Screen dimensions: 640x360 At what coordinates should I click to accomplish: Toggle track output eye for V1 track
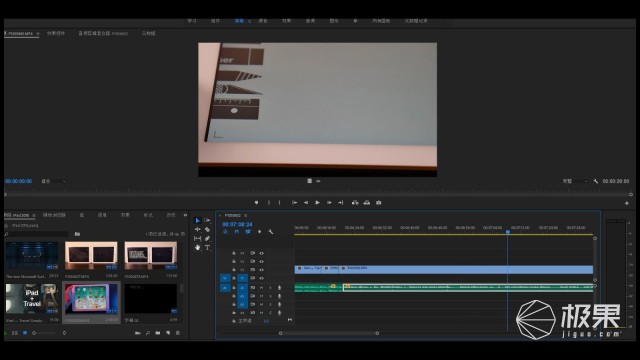261,278
